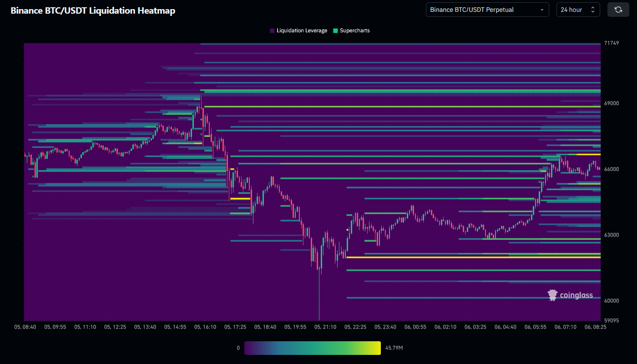This screenshot has height=364, width=637.
Task: Click the 69000 price axis label
Action: coord(612,103)
